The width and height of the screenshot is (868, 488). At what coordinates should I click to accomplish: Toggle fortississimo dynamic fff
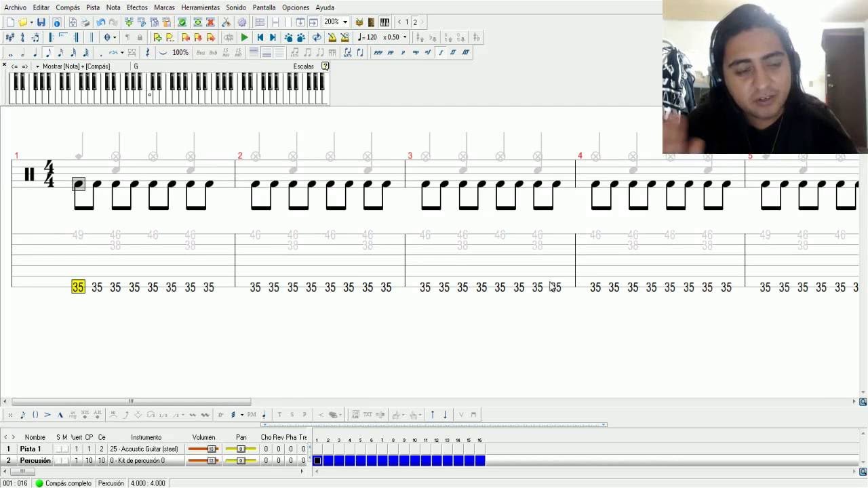point(466,52)
